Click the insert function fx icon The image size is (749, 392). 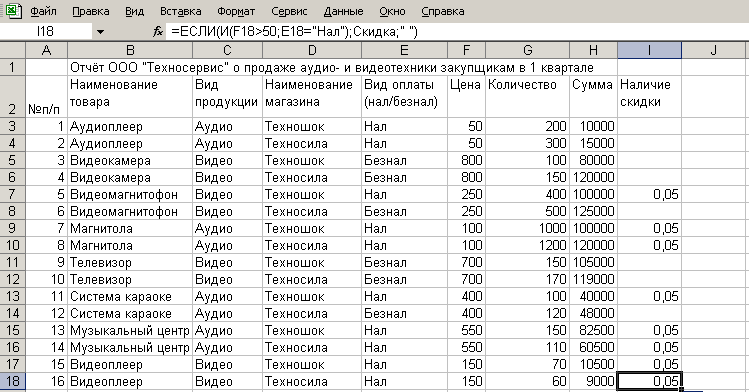158,32
